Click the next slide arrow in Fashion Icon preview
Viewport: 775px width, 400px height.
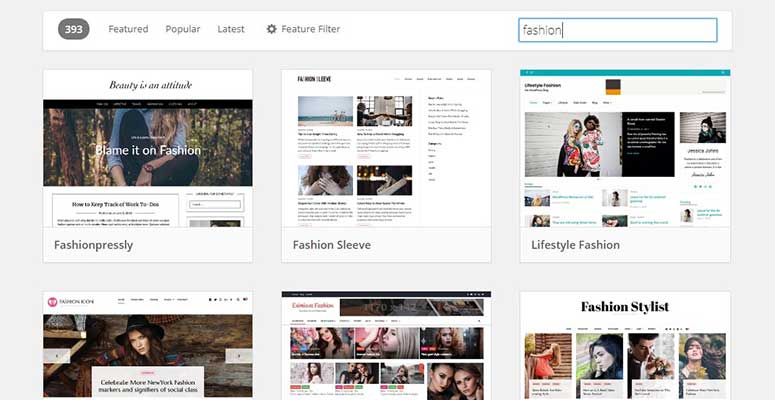pos(239,356)
